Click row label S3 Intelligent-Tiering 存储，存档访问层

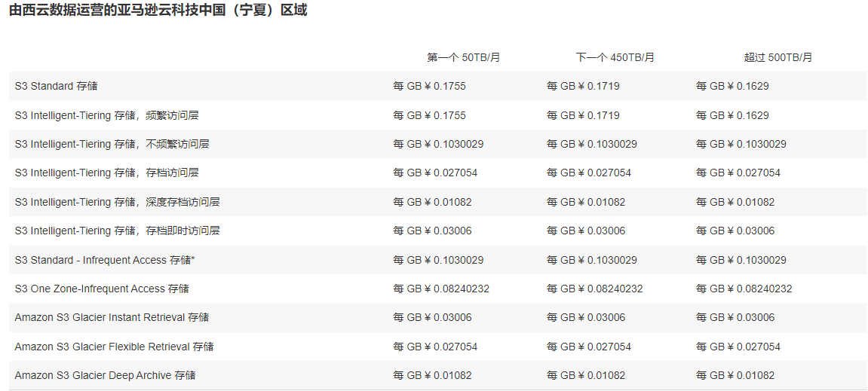(x=107, y=173)
